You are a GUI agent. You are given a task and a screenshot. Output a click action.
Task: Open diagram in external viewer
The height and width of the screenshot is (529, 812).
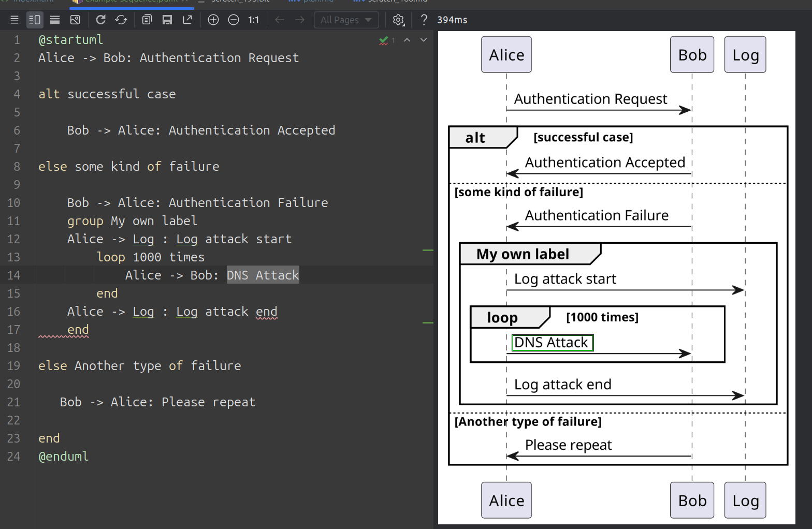coord(187,20)
